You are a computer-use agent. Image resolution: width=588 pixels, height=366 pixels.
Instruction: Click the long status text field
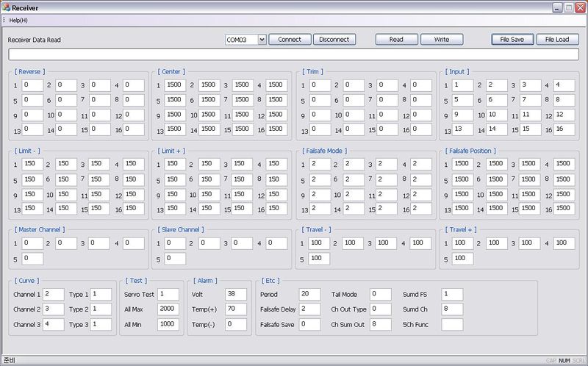(x=293, y=54)
